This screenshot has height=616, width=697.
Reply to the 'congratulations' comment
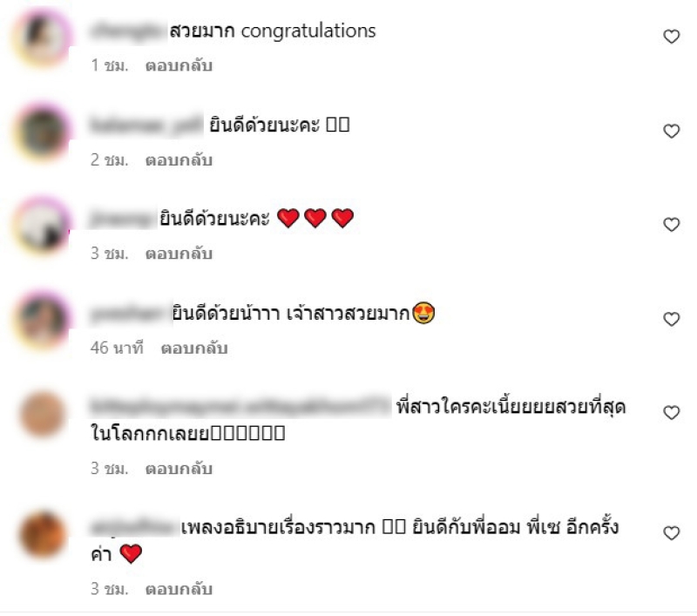point(179,65)
